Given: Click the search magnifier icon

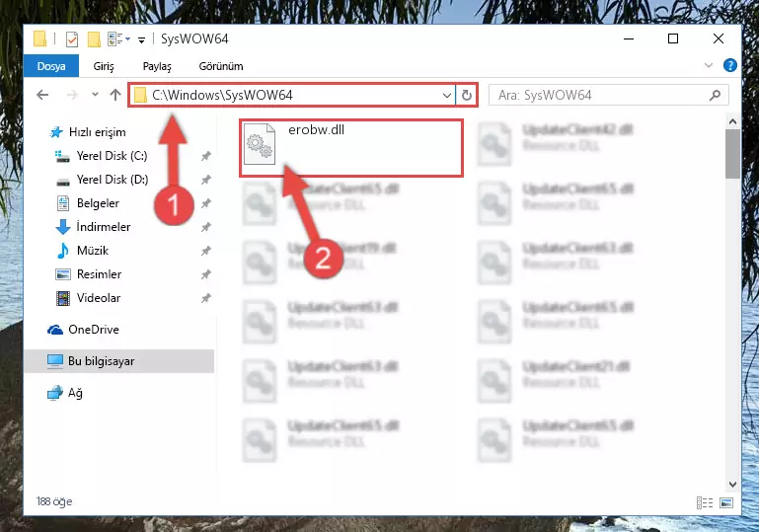Looking at the screenshot, I should click(715, 96).
